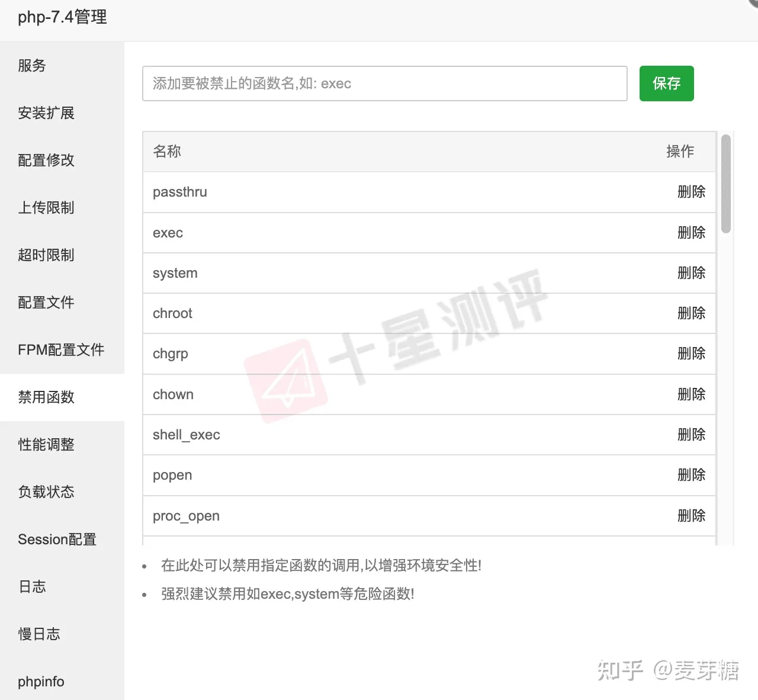This screenshot has width=758, height=700.
Task: Switch to the 禁用函数 tab
Action: 46,397
